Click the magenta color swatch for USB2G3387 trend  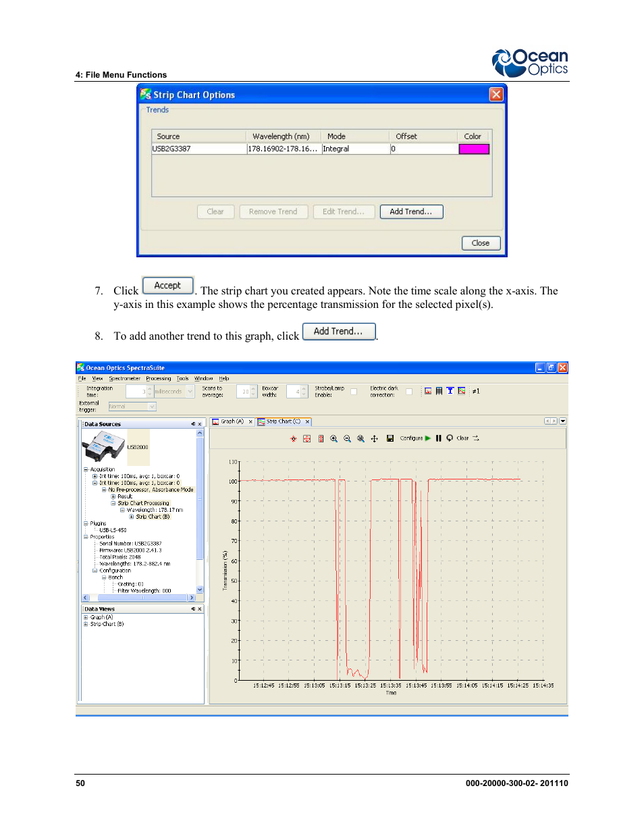(x=474, y=149)
